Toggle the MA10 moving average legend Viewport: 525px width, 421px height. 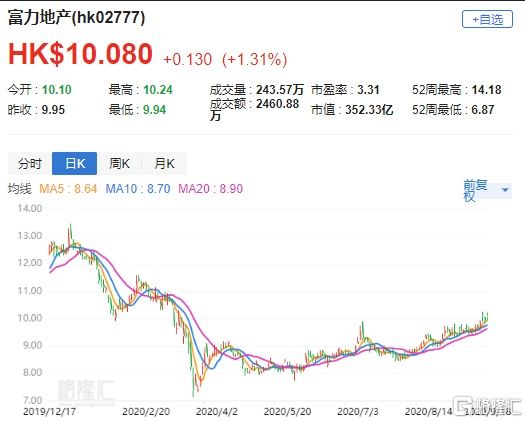138,189
